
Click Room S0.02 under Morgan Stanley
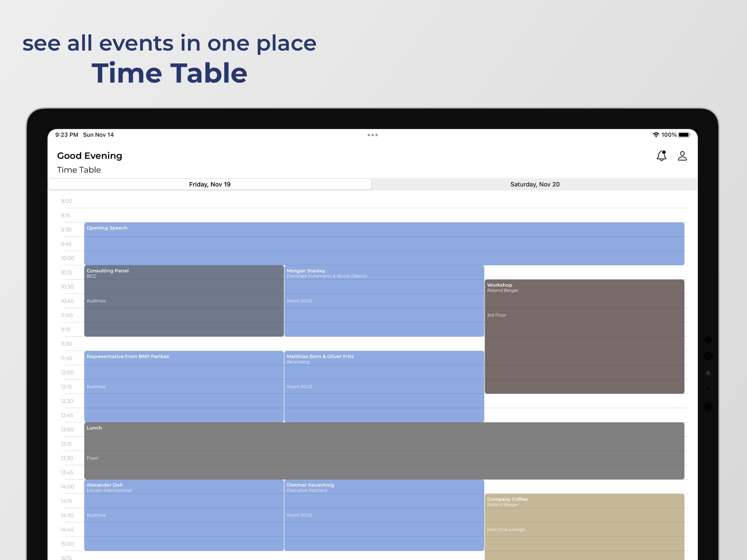pos(299,301)
